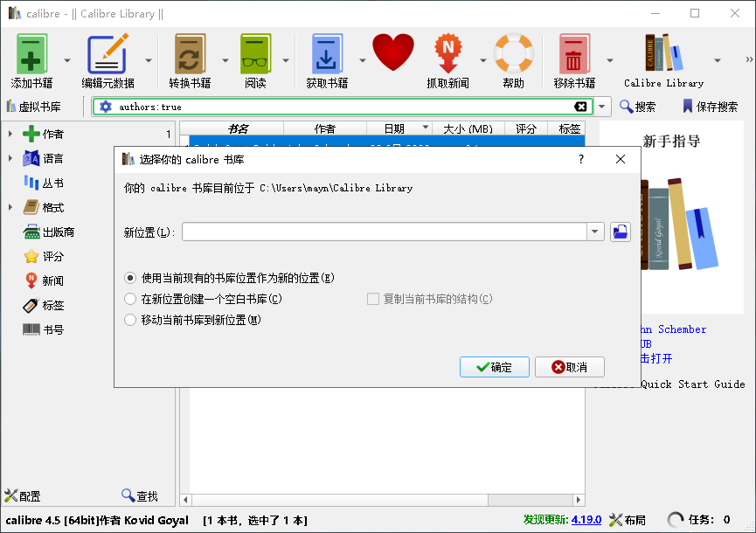Click the magnifier 搜索 button
The width and height of the screenshot is (756, 533).
(x=637, y=107)
